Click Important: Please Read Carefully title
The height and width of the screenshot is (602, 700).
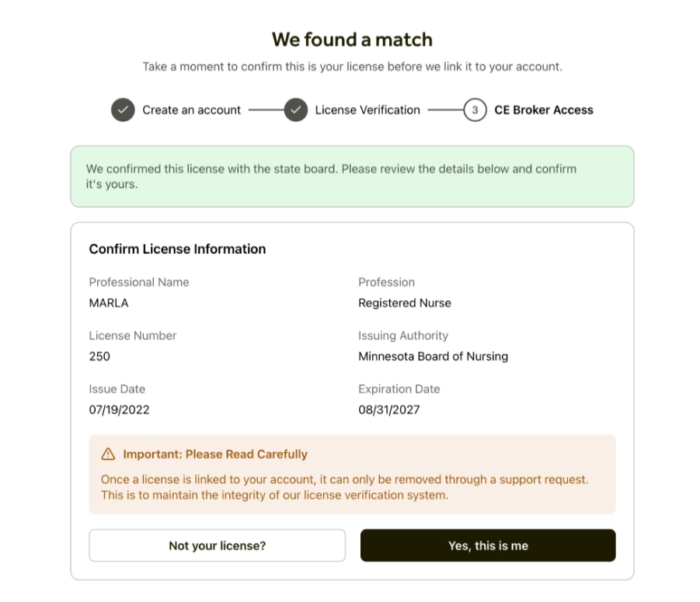tap(214, 454)
